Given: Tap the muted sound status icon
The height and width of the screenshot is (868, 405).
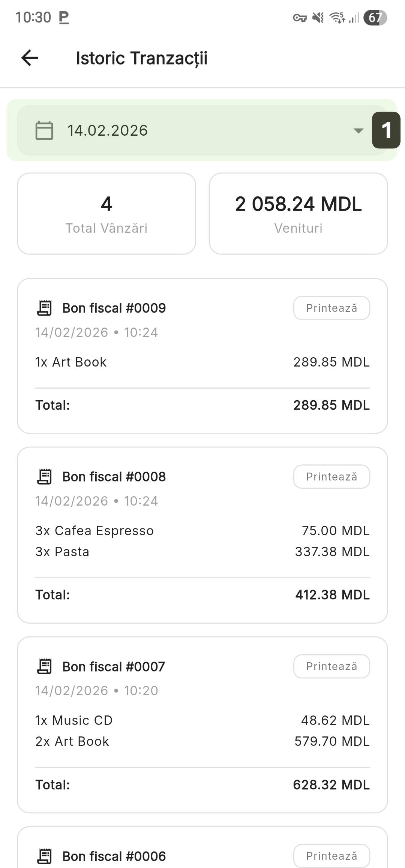Looking at the screenshot, I should (x=318, y=18).
